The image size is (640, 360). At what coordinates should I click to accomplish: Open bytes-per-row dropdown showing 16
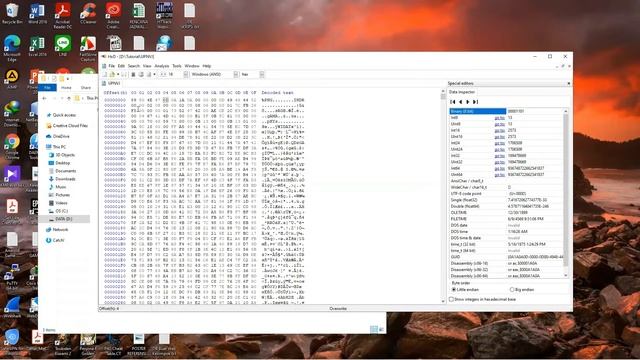186,75
